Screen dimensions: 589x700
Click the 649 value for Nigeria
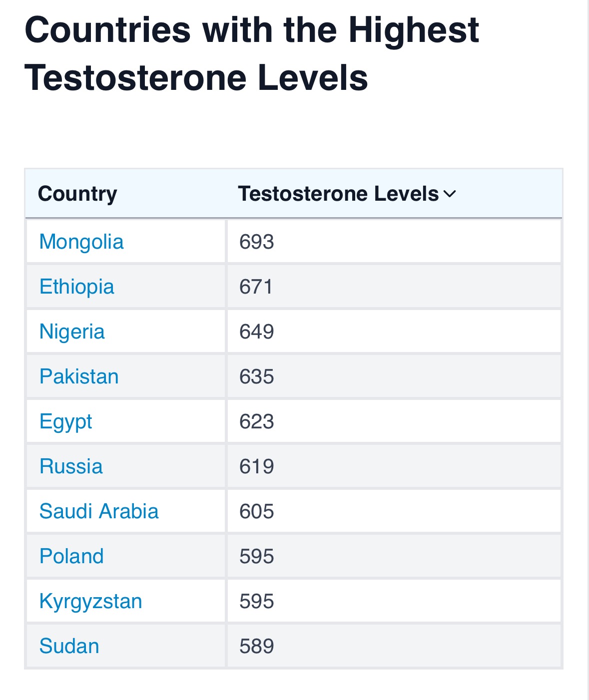257,332
